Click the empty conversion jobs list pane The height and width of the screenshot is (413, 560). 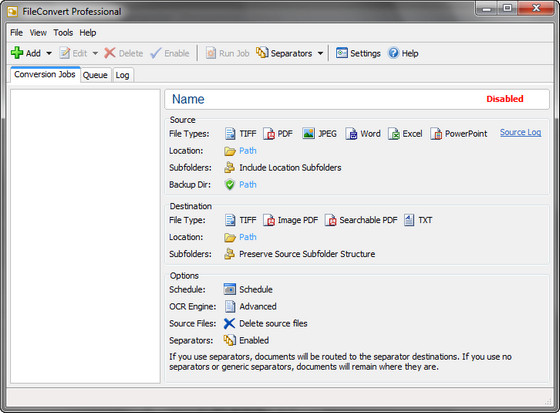(85, 236)
